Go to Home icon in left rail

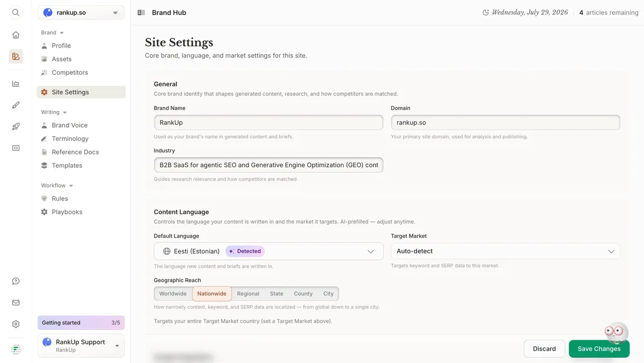tap(16, 35)
